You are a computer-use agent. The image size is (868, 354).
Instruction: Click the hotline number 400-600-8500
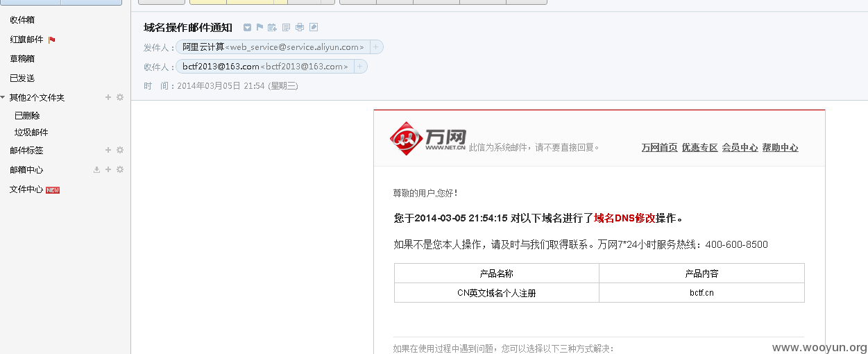737,244
